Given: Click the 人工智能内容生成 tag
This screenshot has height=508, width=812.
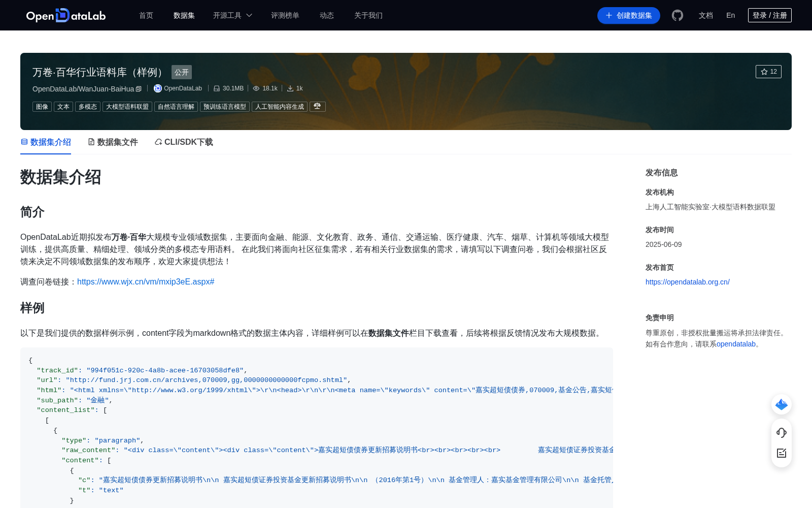Looking at the screenshot, I should [280, 107].
